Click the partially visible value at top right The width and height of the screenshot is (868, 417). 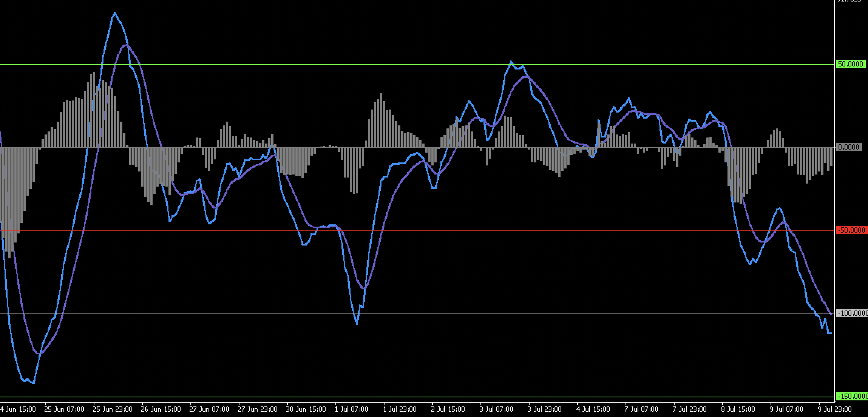coord(850,2)
